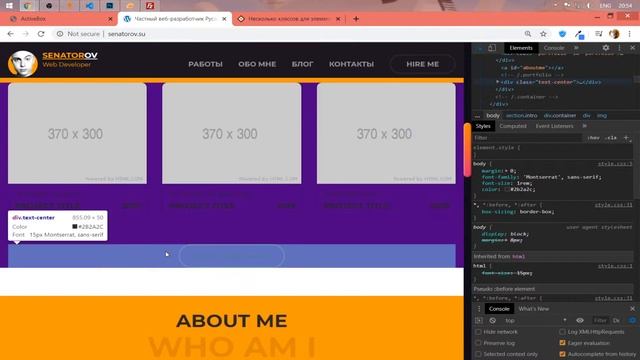
Task: Open a new browser tab
Action: pos(356,19)
